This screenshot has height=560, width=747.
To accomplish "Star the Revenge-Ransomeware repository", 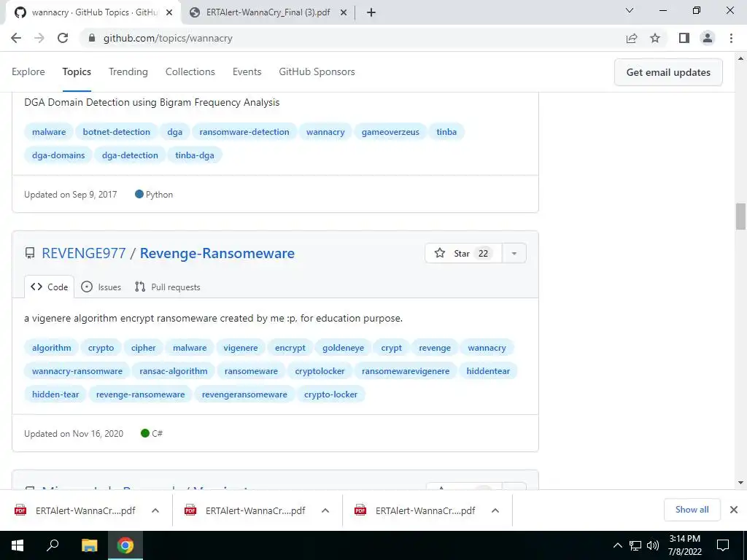I will point(463,253).
